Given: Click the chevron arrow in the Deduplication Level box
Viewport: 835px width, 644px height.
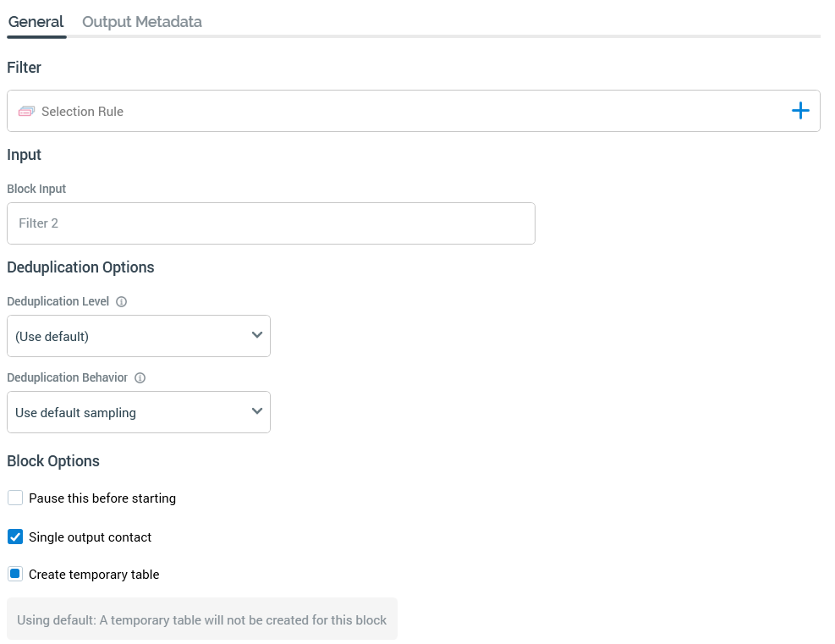Looking at the screenshot, I should 257,336.
